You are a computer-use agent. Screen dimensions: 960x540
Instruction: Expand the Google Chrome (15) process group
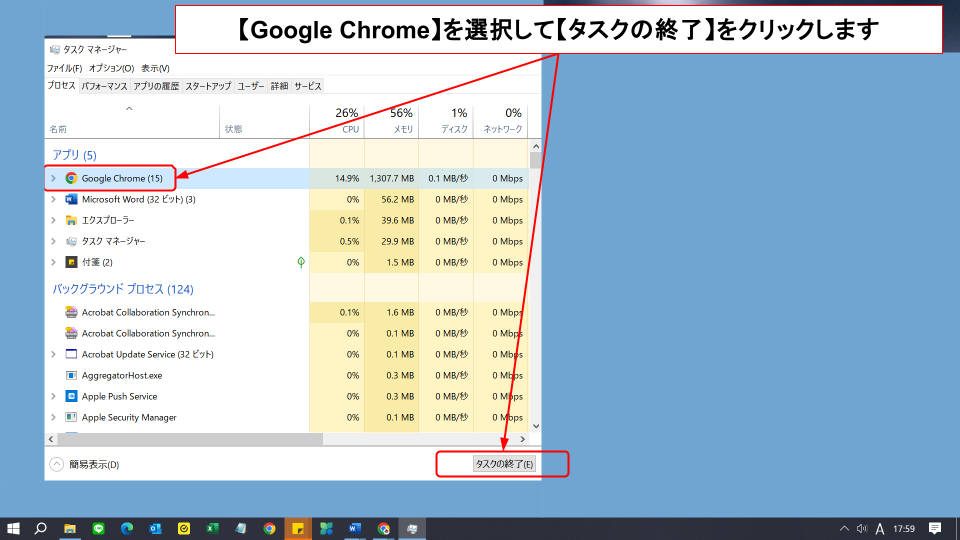(53, 178)
